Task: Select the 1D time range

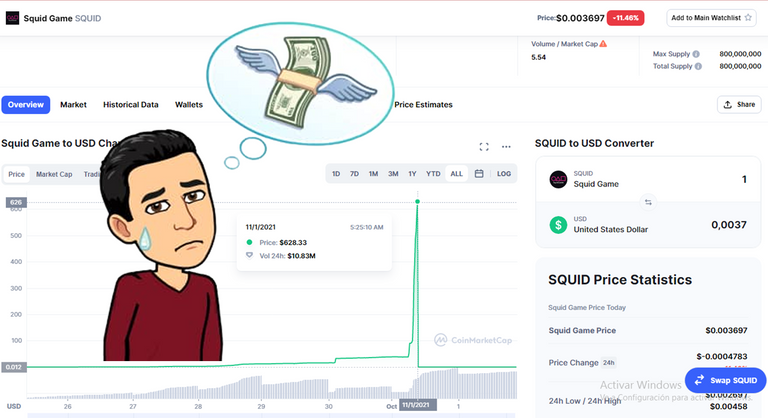Action: [x=336, y=173]
